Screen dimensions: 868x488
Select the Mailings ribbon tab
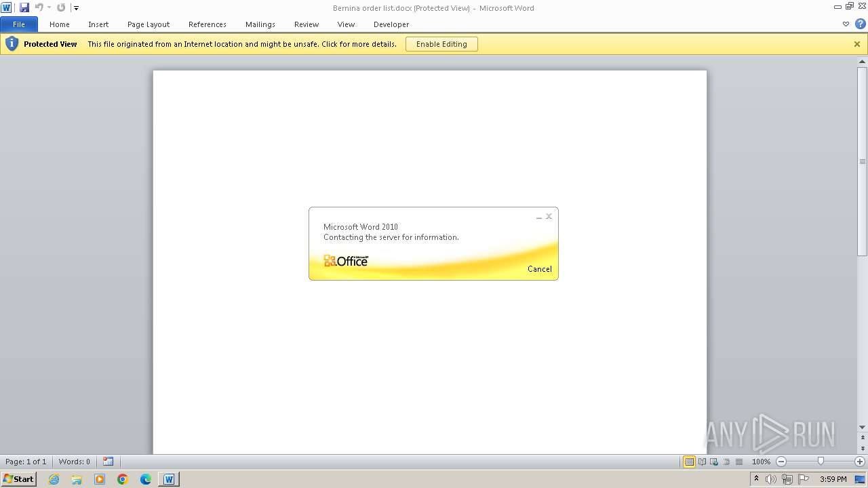click(260, 24)
